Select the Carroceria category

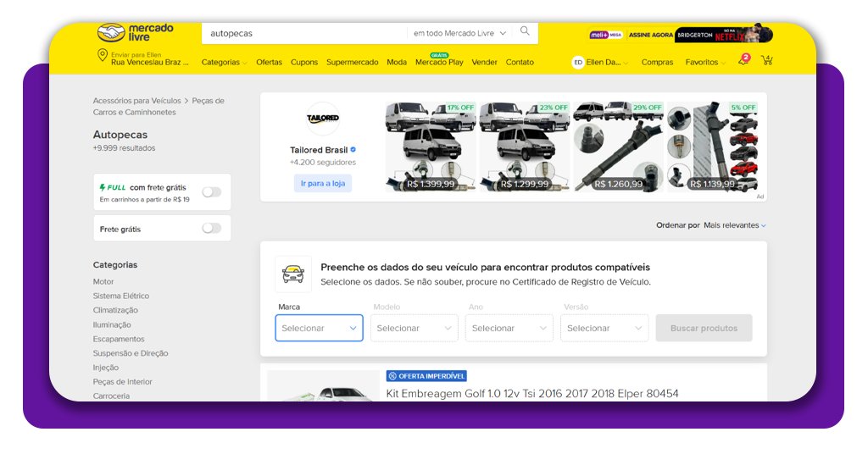[x=111, y=396]
